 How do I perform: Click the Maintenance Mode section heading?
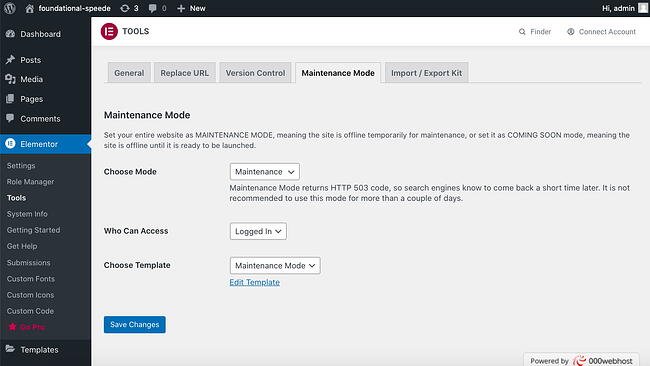[x=147, y=115]
